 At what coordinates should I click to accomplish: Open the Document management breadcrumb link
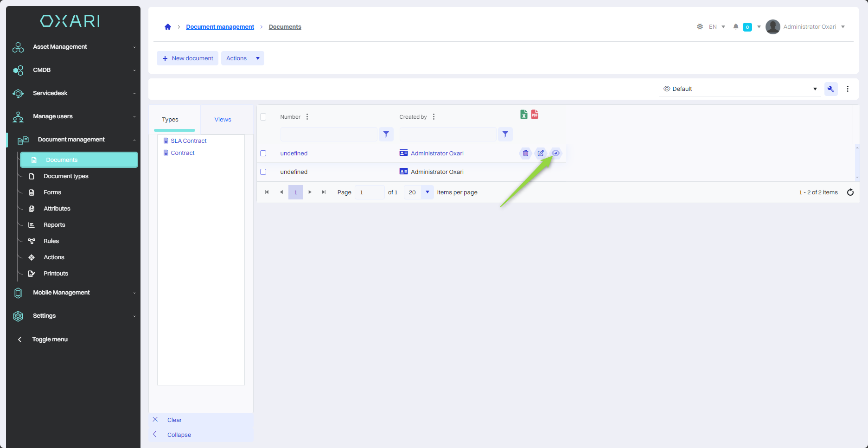(220, 27)
